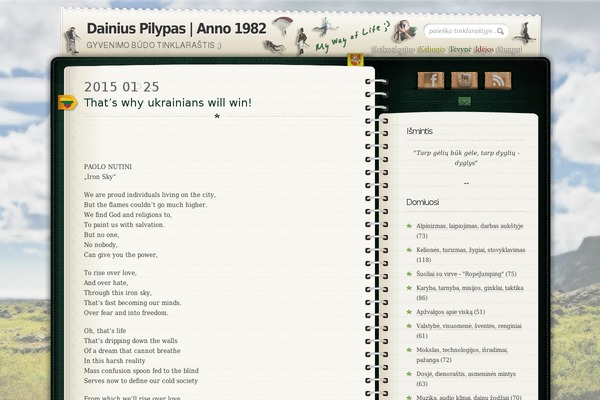Click the quote Tarp gėlių būk gėlė
This screenshot has width=600, height=400.
click(x=466, y=158)
